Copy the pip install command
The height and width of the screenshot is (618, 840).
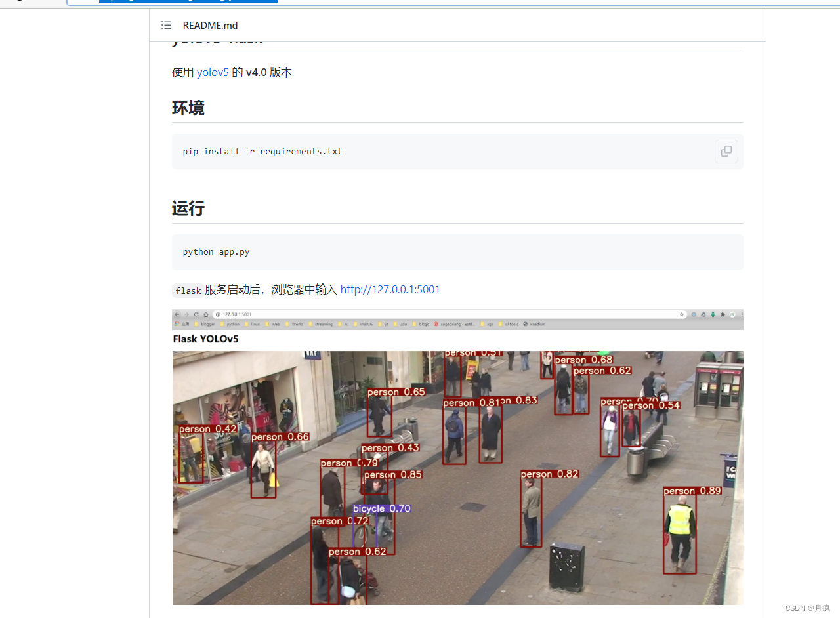pos(726,152)
